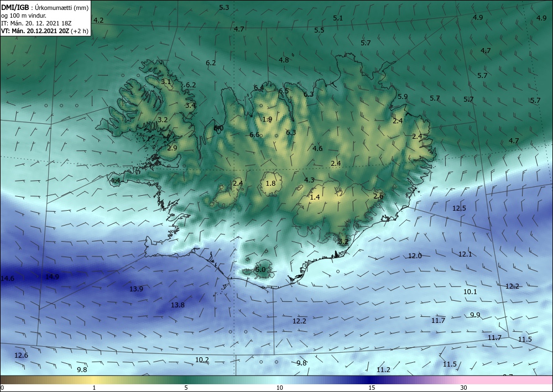Select the 1.4 value on Vatnajökull
The image size is (553, 392).
[x=315, y=197]
